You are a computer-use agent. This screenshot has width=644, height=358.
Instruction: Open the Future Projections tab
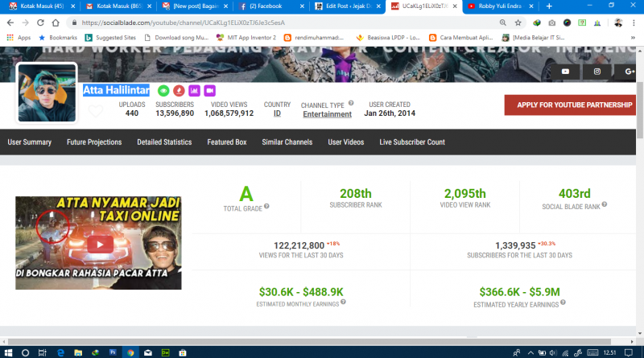(x=94, y=142)
